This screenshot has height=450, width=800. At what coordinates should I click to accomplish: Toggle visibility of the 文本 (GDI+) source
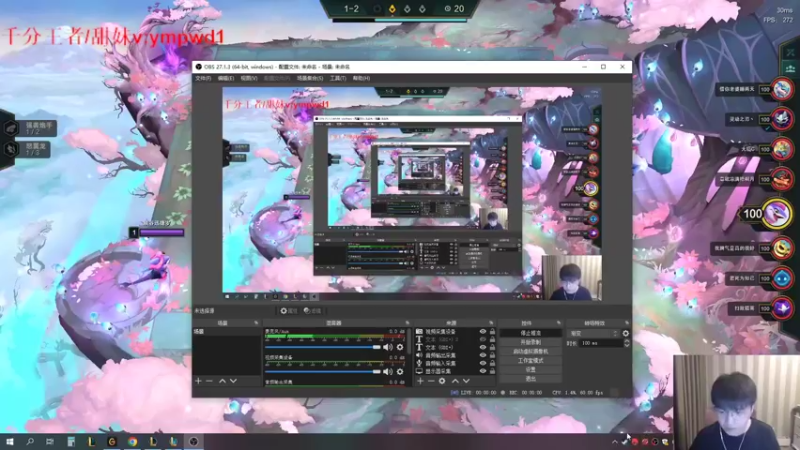(483, 347)
